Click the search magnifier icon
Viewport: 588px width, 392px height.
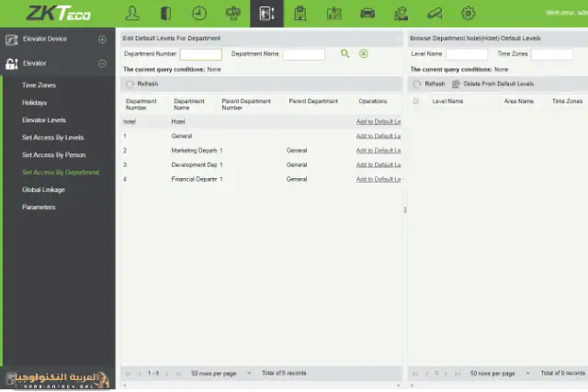coord(345,53)
